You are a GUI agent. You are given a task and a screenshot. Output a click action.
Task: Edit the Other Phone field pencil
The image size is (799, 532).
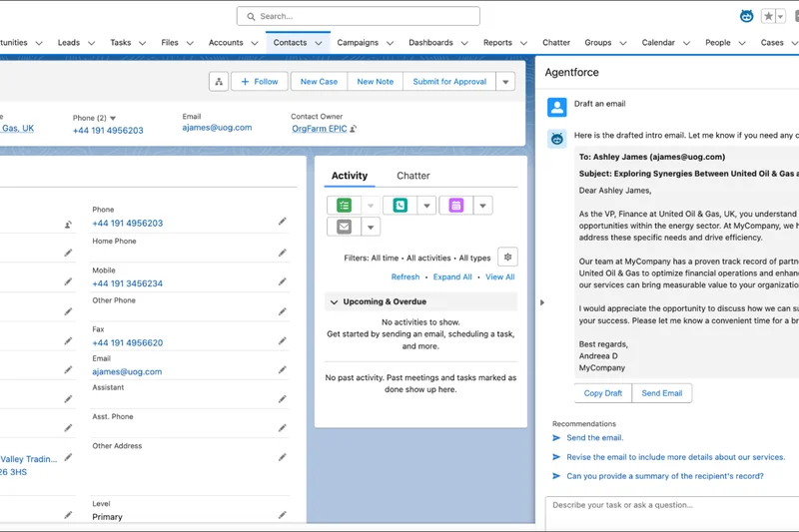pos(283,311)
